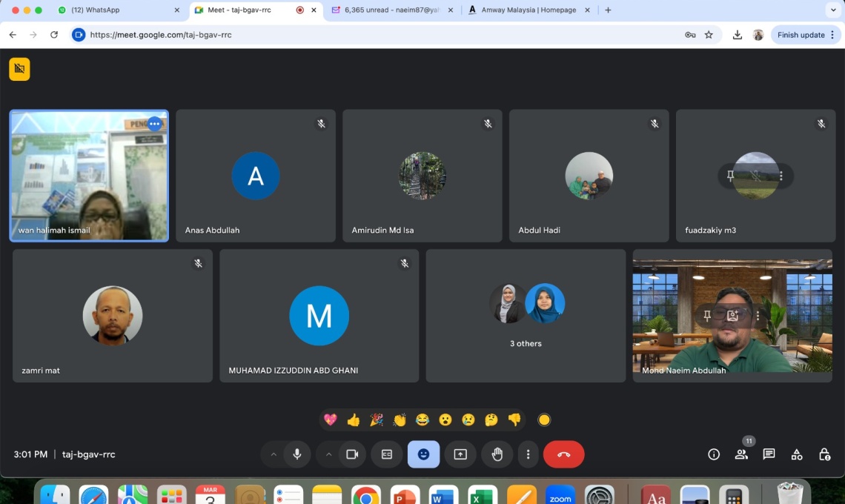Expand the browser tab search dropdown
The height and width of the screenshot is (504, 845).
click(x=833, y=10)
